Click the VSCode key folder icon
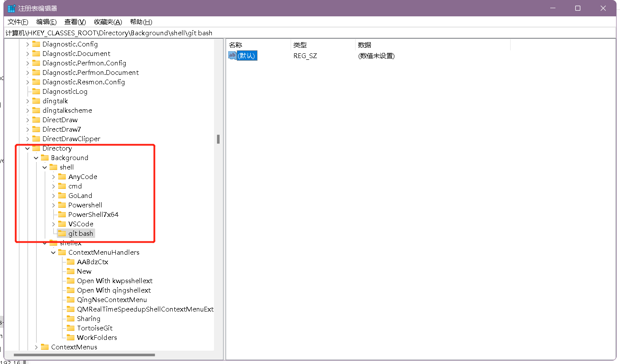 61,224
